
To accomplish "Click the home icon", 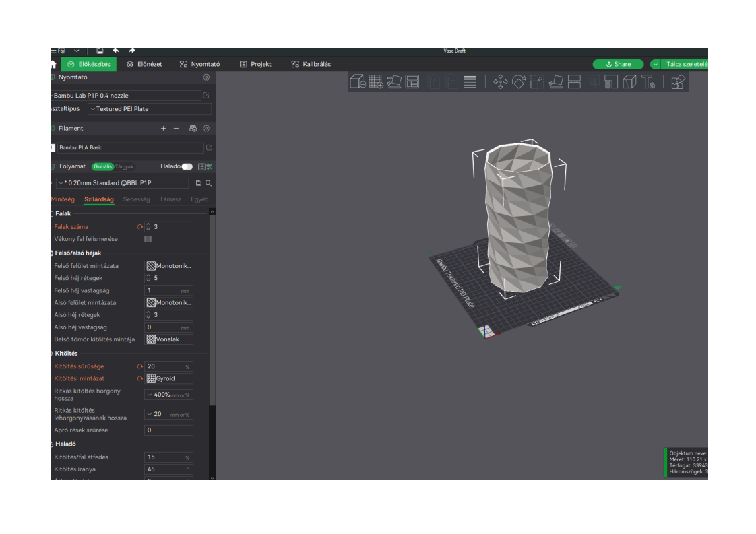I will pyautogui.click(x=53, y=64).
